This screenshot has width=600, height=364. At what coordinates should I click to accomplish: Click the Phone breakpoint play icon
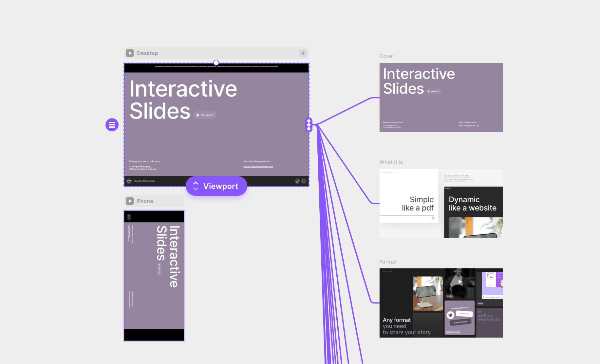click(130, 201)
